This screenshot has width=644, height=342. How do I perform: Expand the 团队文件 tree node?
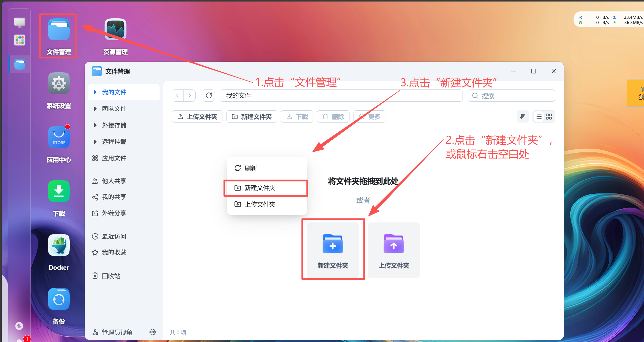point(95,109)
